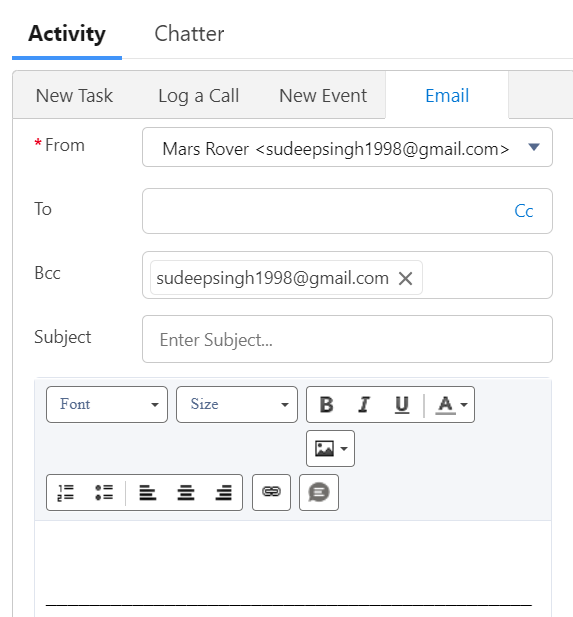Open the insert image dropdown

coord(331,449)
